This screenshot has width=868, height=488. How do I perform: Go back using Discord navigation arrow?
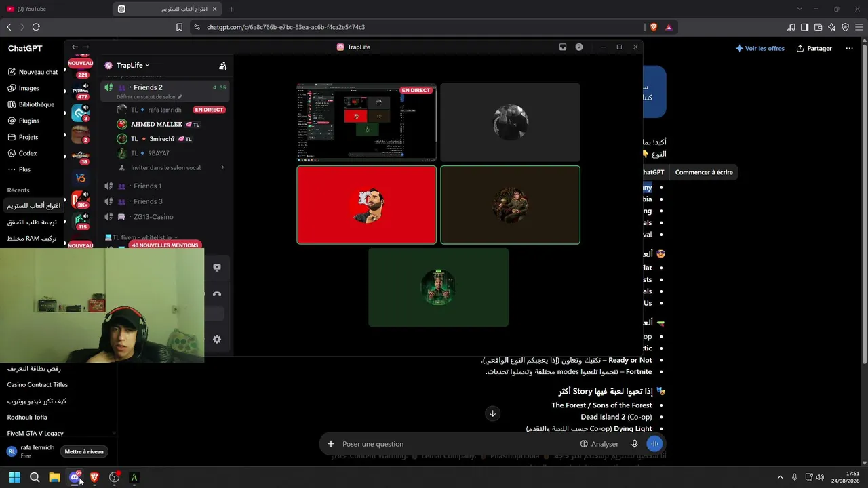coord(75,47)
